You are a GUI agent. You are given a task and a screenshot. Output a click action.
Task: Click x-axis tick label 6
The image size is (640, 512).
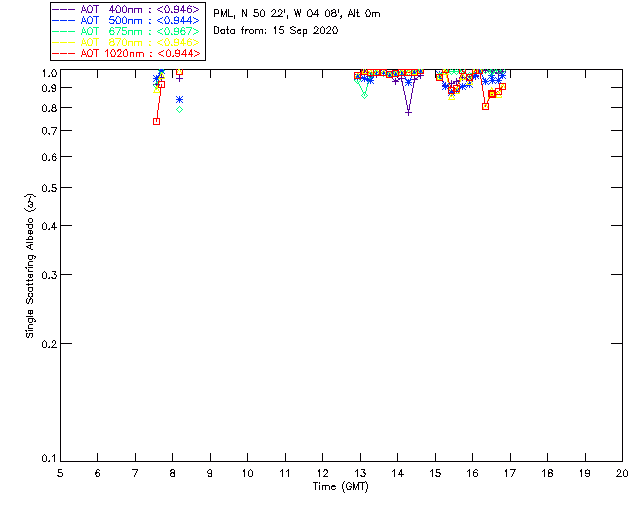click(x=98, y=473)
